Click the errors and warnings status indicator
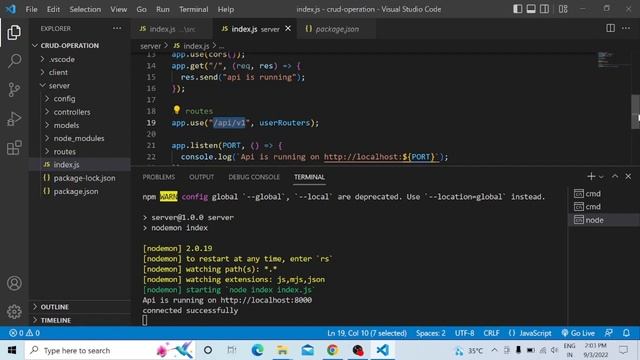 tap(24, 333)
